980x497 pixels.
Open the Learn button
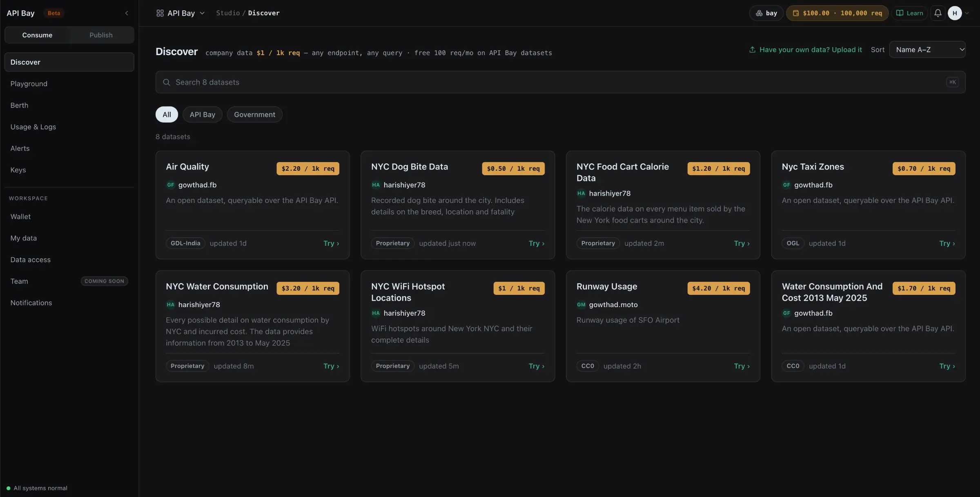[909, 13]
